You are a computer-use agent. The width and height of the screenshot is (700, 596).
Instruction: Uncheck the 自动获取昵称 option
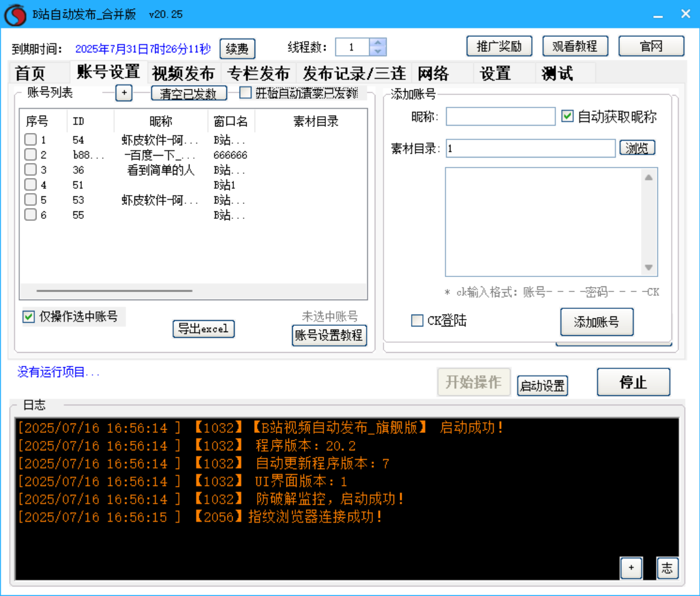pyautogui.click(x=567, y=116)
